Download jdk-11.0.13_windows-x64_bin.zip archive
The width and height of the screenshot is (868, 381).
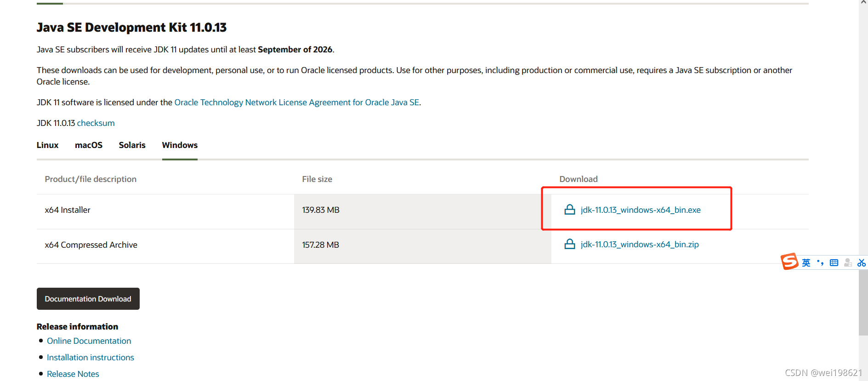[640, 245]
